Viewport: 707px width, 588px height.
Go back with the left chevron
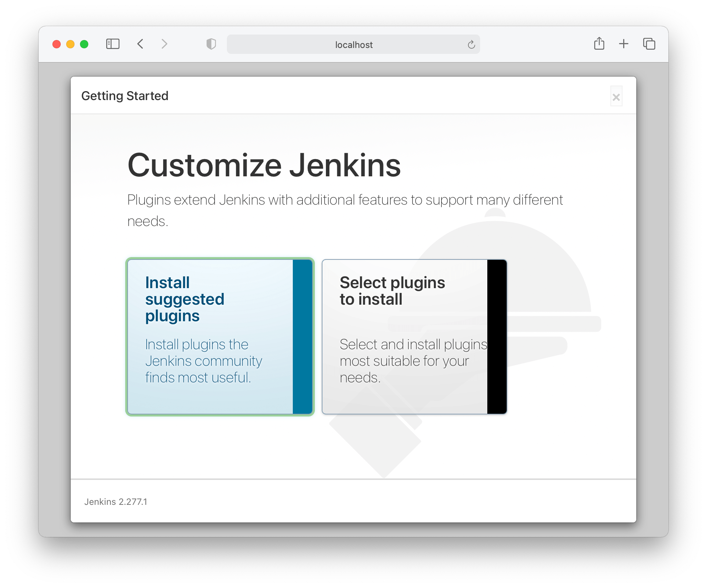tap(140, 44)
